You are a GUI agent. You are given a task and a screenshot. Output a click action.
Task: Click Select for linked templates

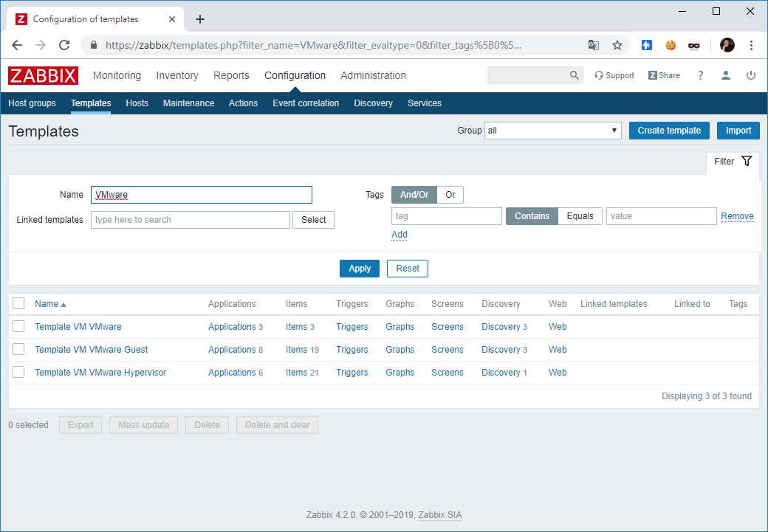point(313,220)
